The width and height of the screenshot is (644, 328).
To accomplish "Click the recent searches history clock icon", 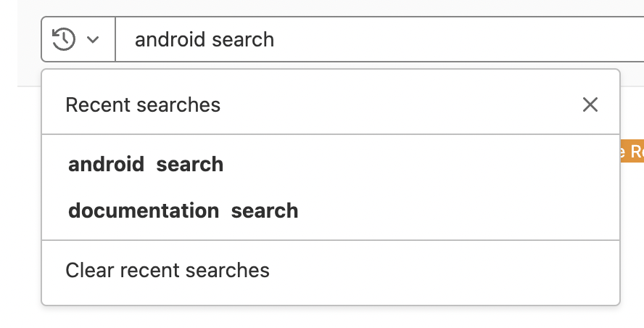I will pos(64,39).
